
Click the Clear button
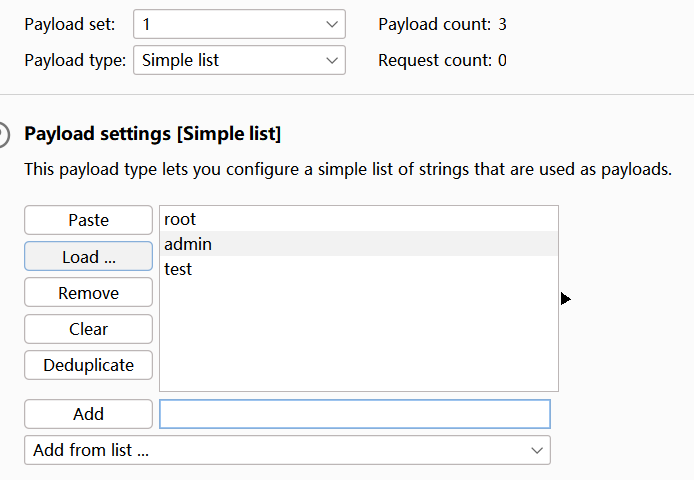pos(89,329)
